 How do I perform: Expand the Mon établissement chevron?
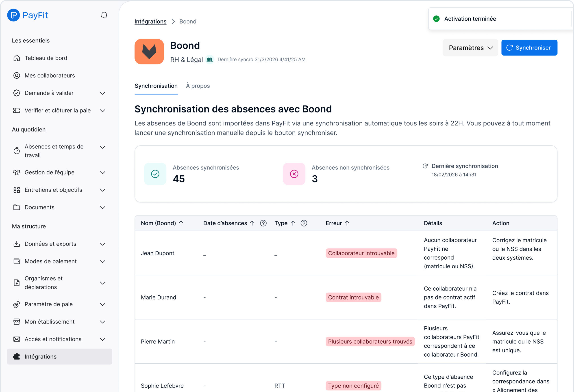coord(102,322)
